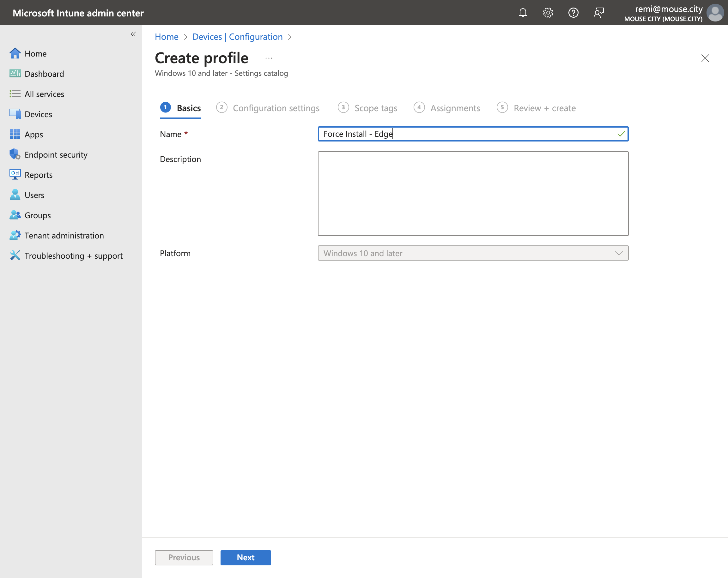Viewport: 728px width, 578px height.
Task: Close the Create profile pane
Action: (705, 58)
